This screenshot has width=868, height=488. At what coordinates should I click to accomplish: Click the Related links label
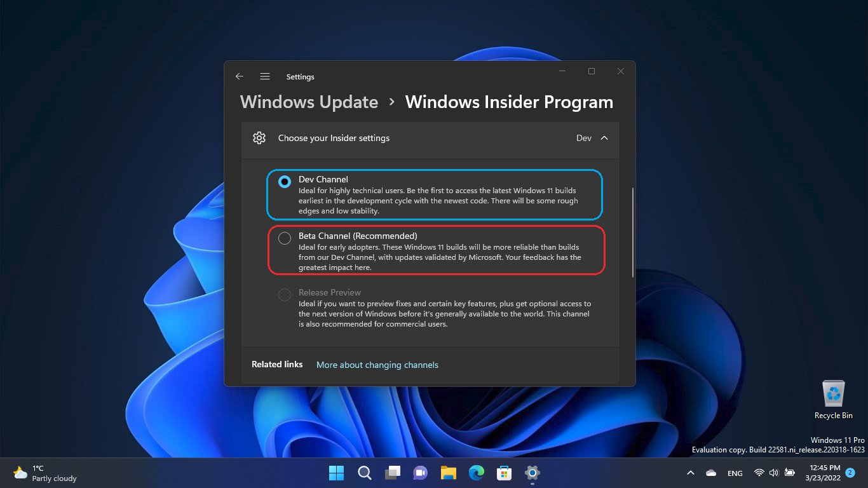point(277,365)
